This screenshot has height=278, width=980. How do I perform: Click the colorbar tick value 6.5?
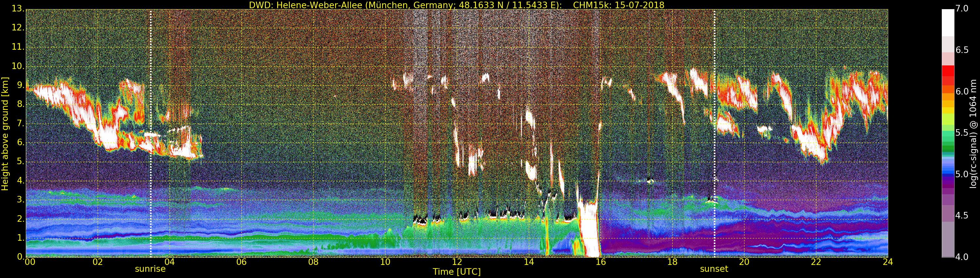click(962, 50)
